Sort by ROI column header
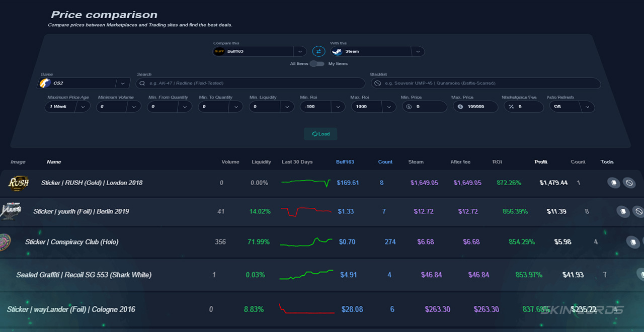The height and width of the screenshot is (332, 644). click(497, 162)
